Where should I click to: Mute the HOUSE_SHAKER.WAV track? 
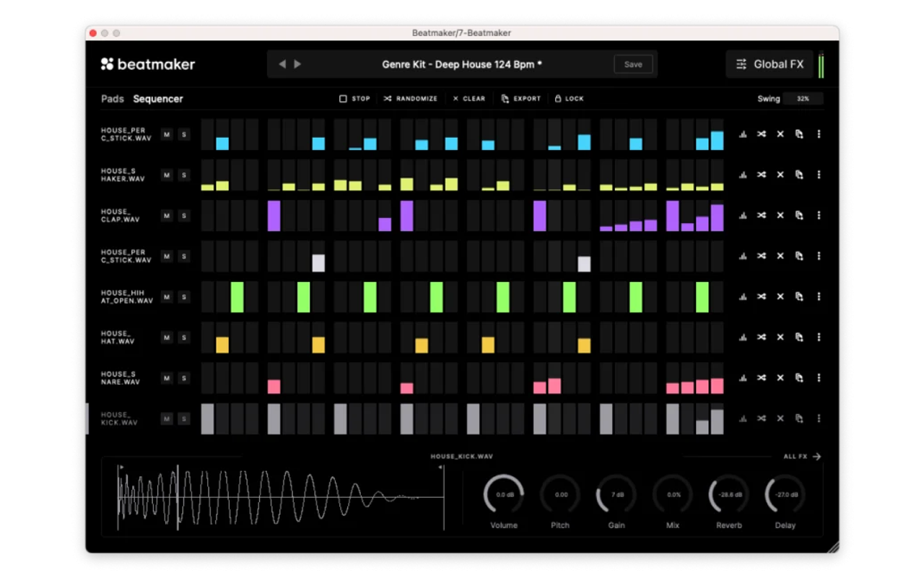[x=167, y=175]
